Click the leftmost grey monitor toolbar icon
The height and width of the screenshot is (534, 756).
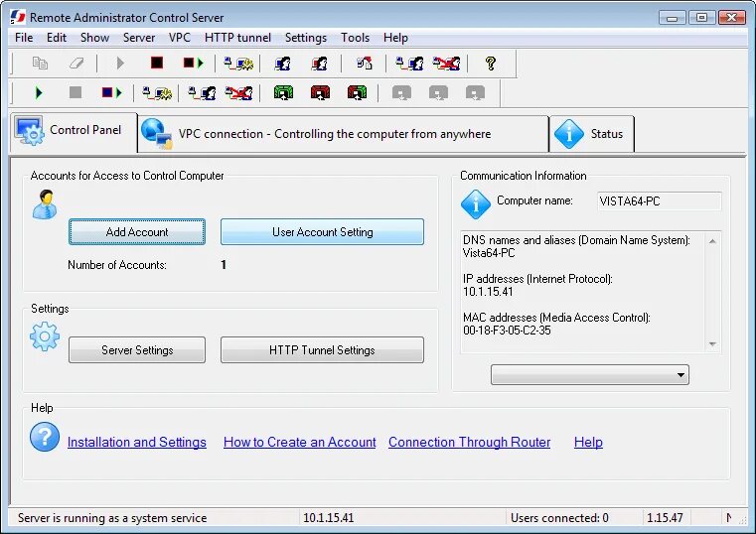coord(401,92)
